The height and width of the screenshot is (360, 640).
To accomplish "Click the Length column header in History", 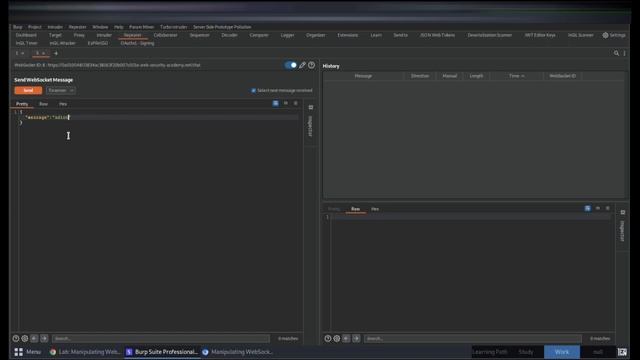I will tap(476, 76).
